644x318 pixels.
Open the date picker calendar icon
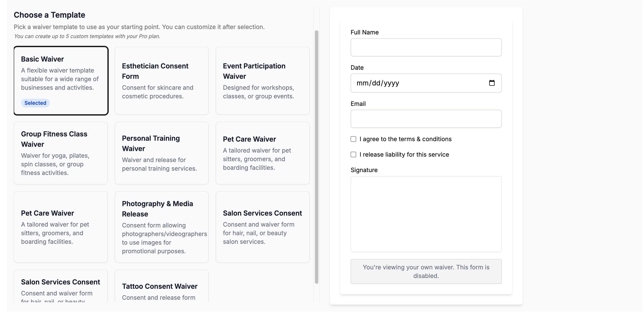point(491,83)
